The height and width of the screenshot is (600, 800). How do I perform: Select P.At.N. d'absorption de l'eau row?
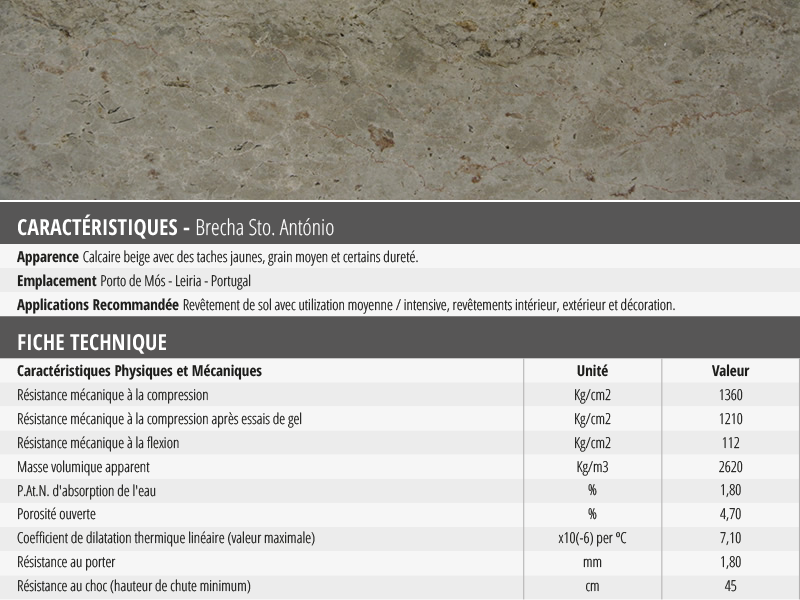(x=400, y=491)
